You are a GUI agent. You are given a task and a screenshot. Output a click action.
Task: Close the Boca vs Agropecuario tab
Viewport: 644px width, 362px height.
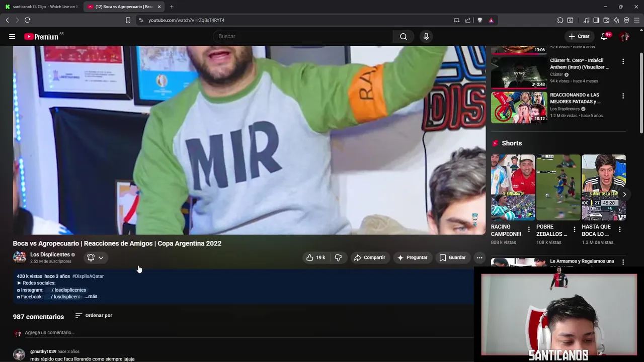(x=159, y=7)
